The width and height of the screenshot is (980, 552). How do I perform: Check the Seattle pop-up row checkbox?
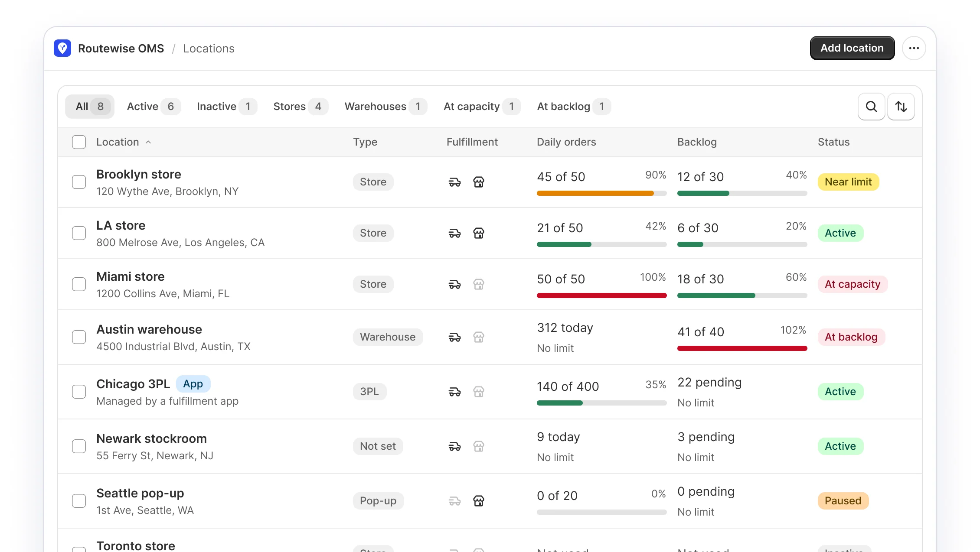pos(79,501)
